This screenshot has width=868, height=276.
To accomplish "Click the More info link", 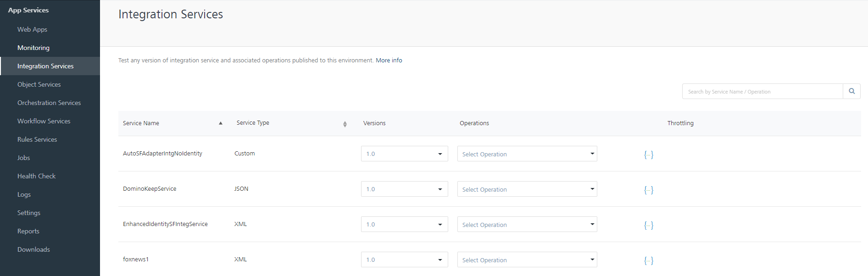I will (389, 61).
